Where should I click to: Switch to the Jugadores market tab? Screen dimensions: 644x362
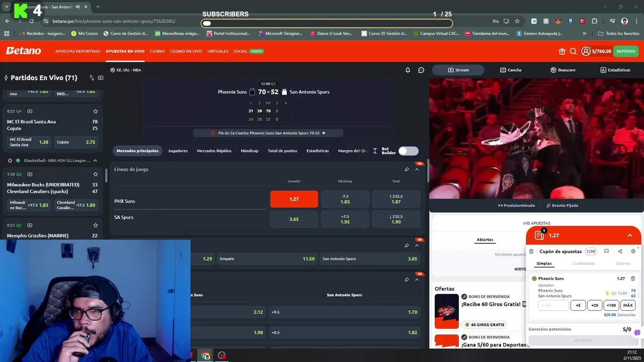pos(178,151)
